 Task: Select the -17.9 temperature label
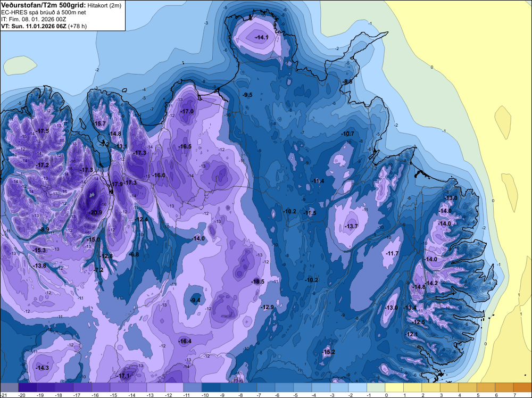[x=117, y=184]
